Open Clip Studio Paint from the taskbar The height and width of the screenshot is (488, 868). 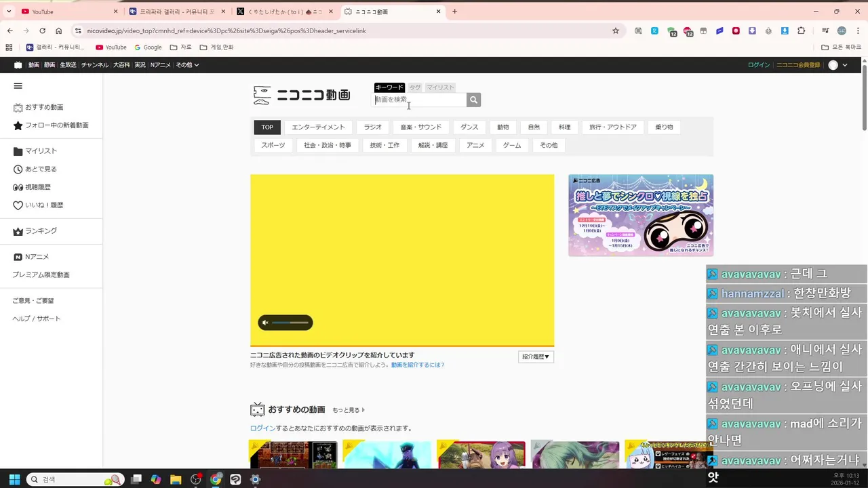pyautogui.click(x=235, y=479)
